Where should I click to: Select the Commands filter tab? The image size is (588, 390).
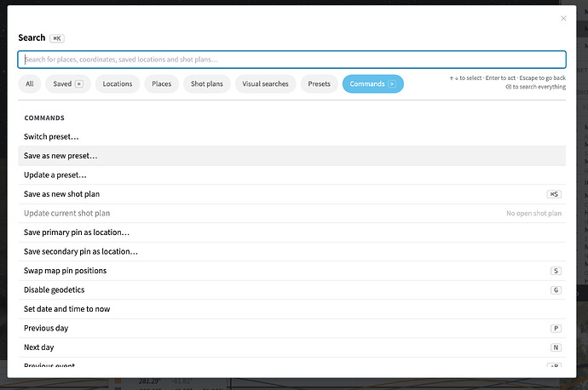point(372,84)
